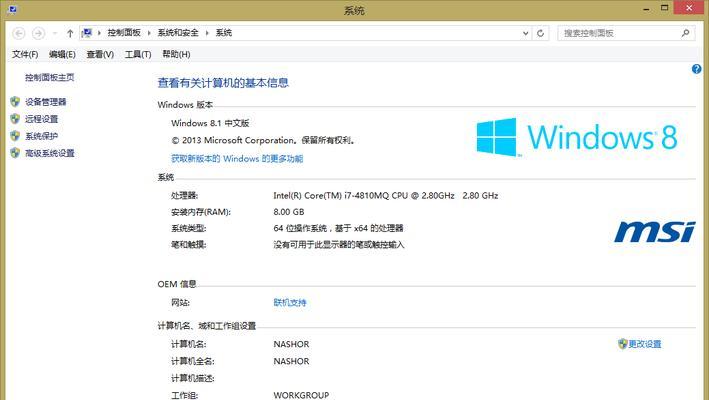Click 更改设置 link
The width and height of the screenshot is (709, 400).
645,344
